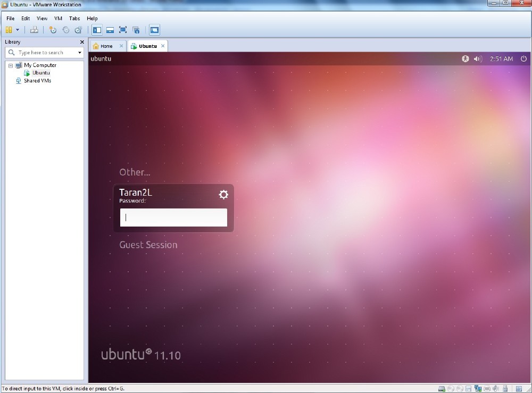Collapse the My Computer tree node
Screen dimensions: 532x393
(11, 65)
